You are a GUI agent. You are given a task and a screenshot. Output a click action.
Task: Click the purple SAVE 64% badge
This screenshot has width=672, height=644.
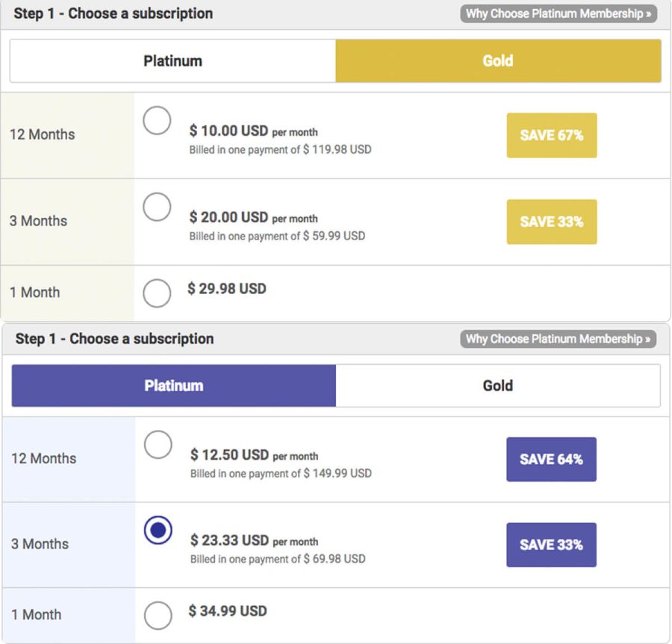pyautogui.click(x=551, y=460)
